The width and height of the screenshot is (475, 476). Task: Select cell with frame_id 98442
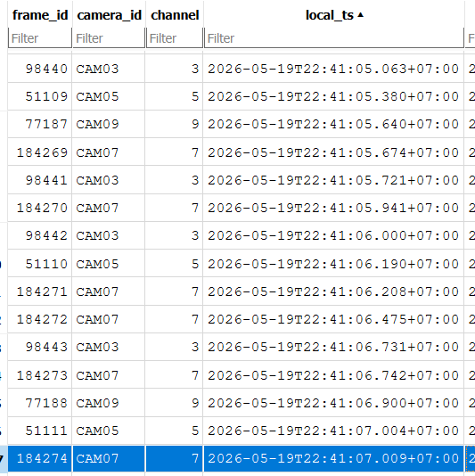pos(40,235)
